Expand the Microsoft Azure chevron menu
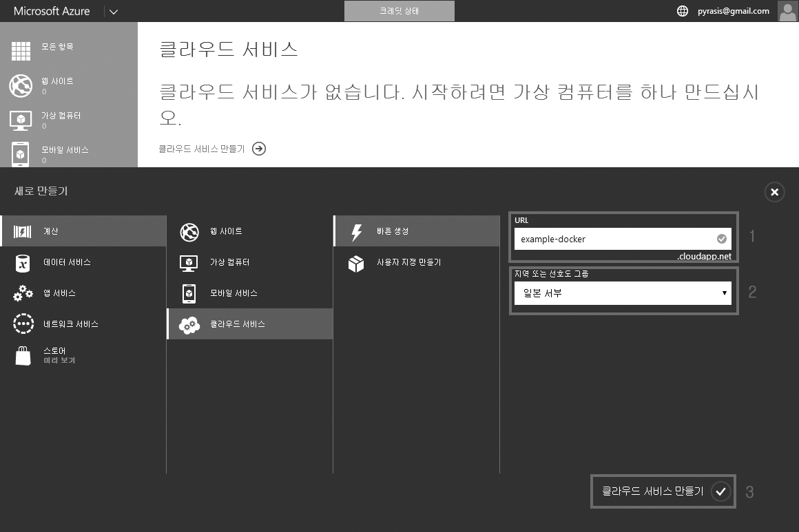The height and width of the screenshot is (532, 799). coord(114,11)
